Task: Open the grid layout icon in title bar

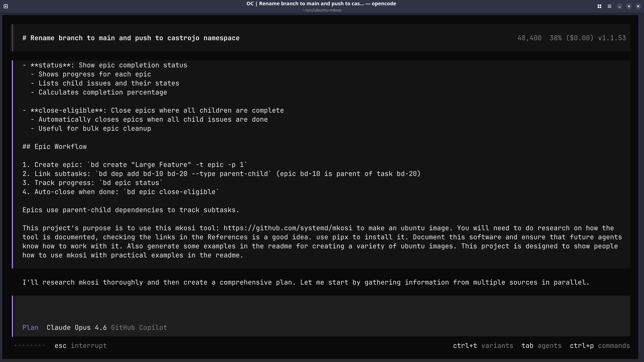Action: (599, 6)
